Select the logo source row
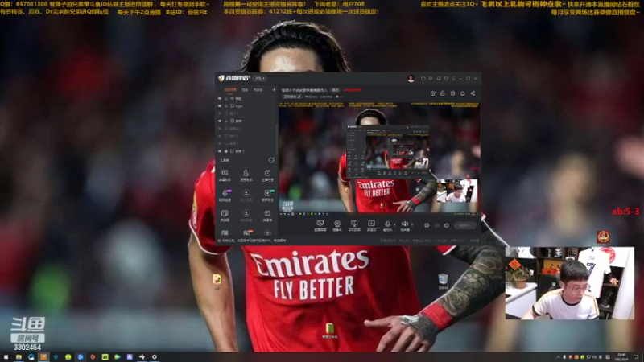Image resolution: width=644 pixels, height=362 pixels. pyautogui.click(x=246, y=106)
